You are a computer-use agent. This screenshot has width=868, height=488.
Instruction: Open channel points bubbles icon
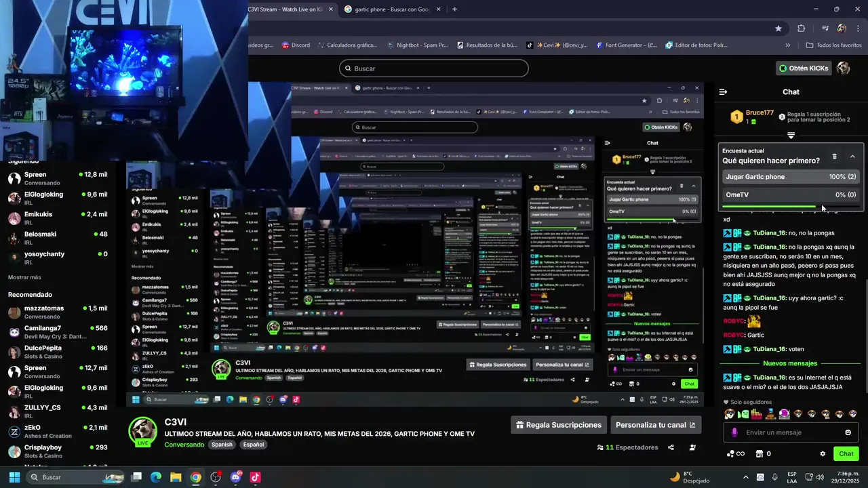coord(730,453)
